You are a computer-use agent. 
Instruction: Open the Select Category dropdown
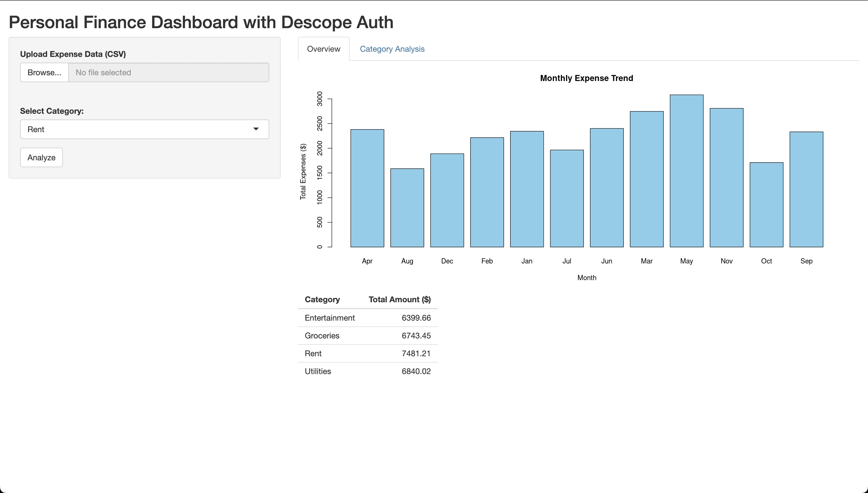tap(144, 129)
